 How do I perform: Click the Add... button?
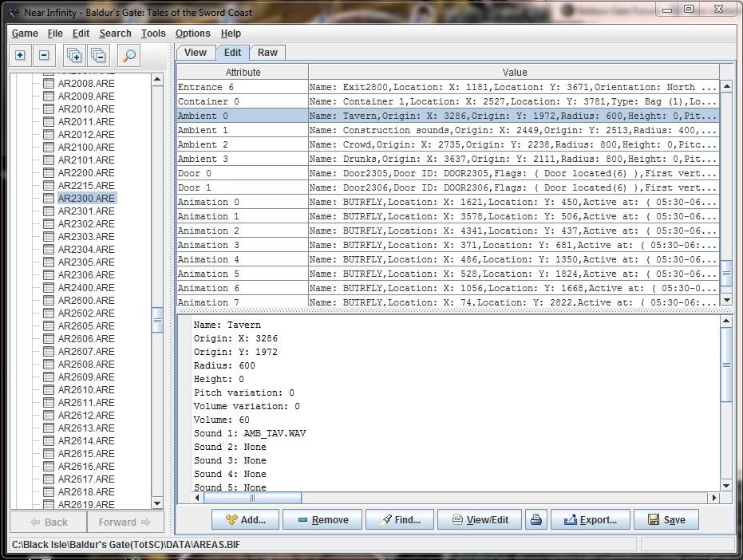[246, 520]
